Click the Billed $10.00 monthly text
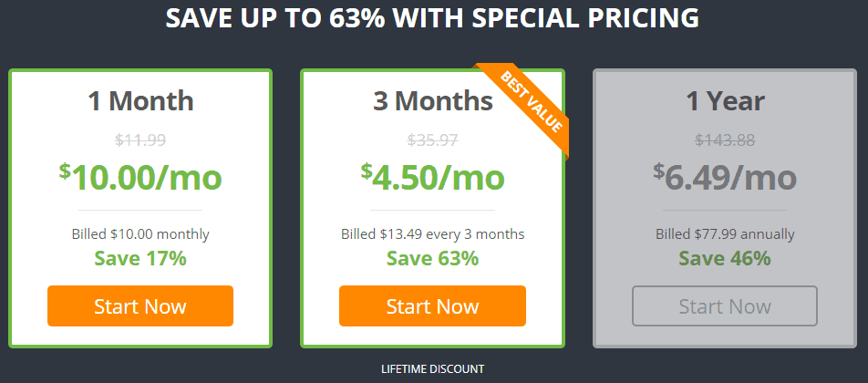Screen dimensions: 868x383 pos(140,234)
